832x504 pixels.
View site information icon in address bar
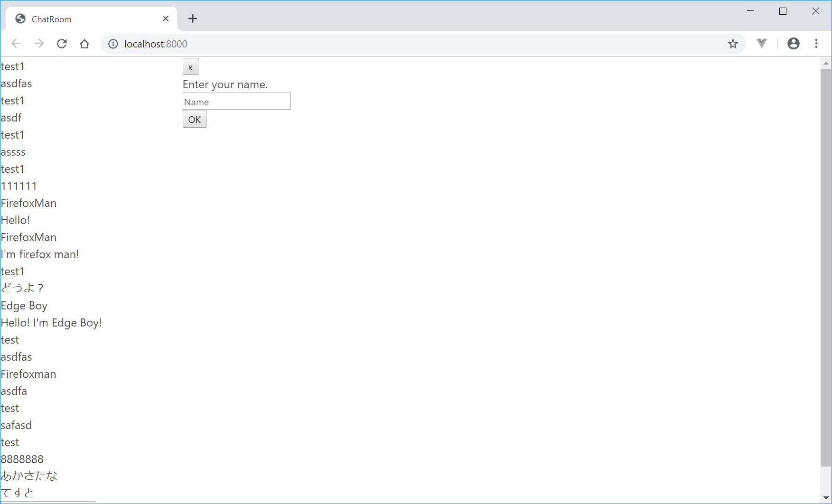(x=113, y=44)
